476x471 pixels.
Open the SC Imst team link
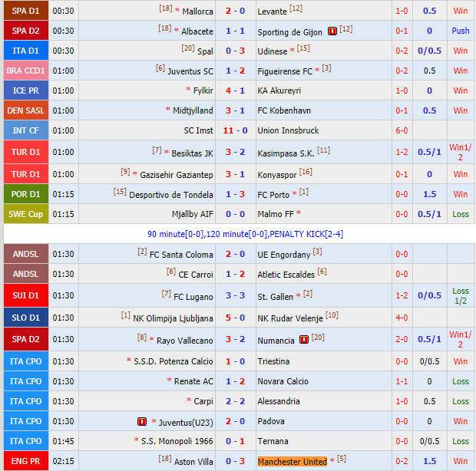tap(198, 131)
